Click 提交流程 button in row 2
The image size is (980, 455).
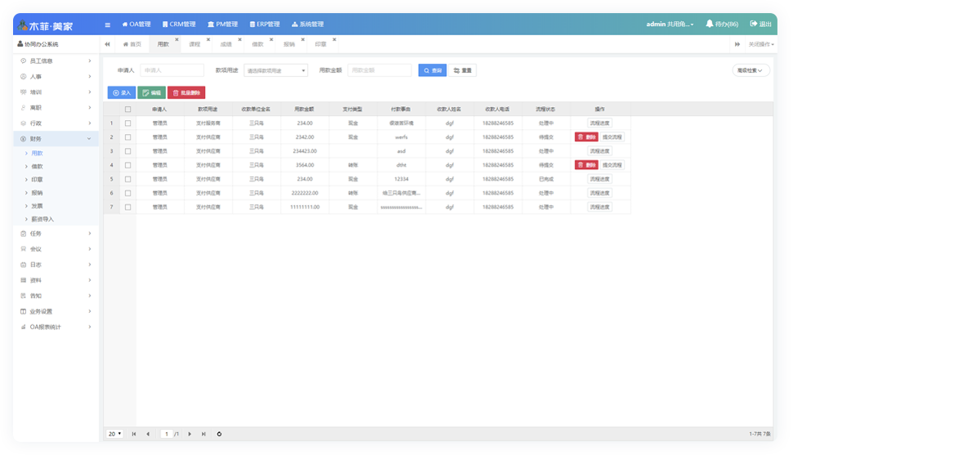point(612,137)
